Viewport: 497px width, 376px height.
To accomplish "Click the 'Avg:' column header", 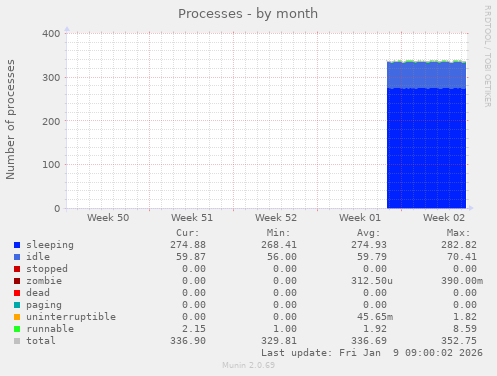I will pyautogui.click(x=368, y=233).
